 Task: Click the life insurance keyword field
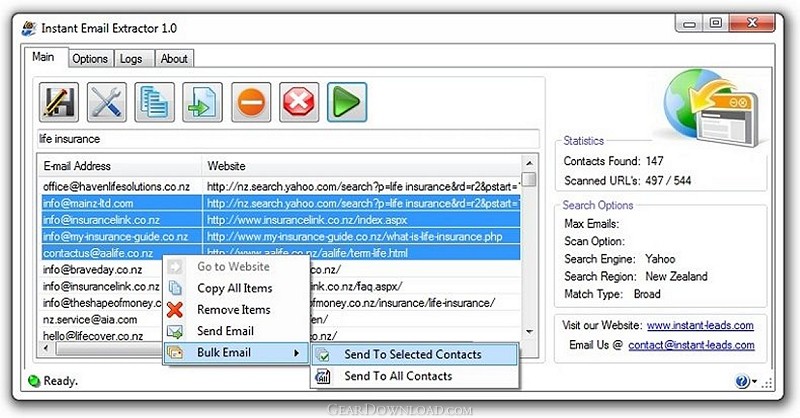[288, 139]
